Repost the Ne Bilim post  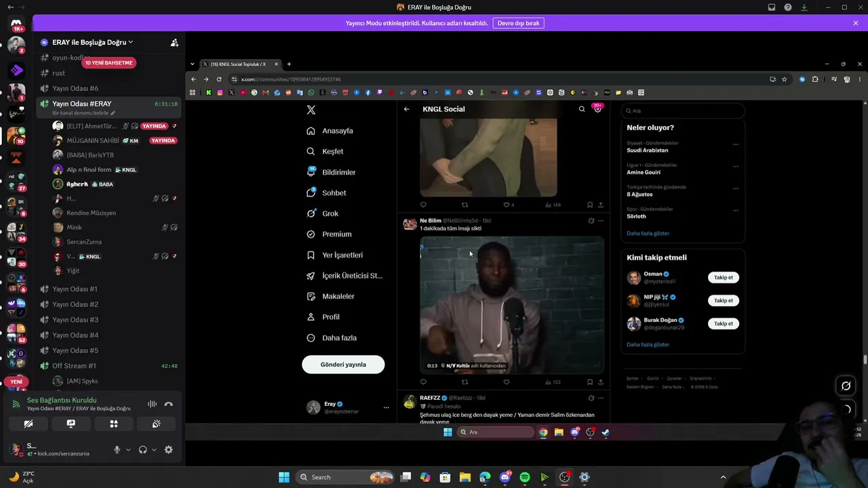pos(465,382)
